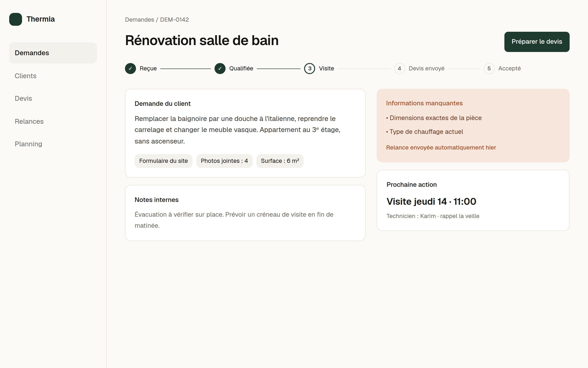Viewport: 588px width, 368px height.
Task: Select step 5 Accepté circle
Action: click(489, 69)
